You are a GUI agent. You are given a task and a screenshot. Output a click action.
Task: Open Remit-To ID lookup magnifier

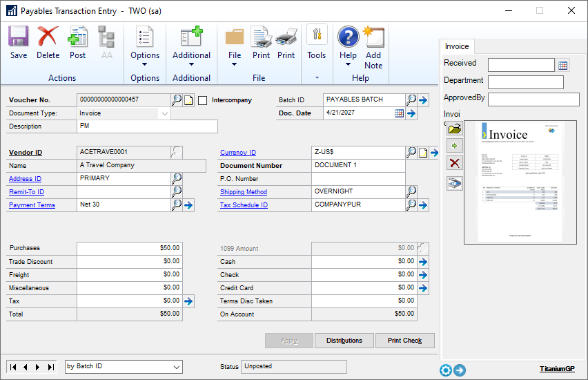[177, 192]
